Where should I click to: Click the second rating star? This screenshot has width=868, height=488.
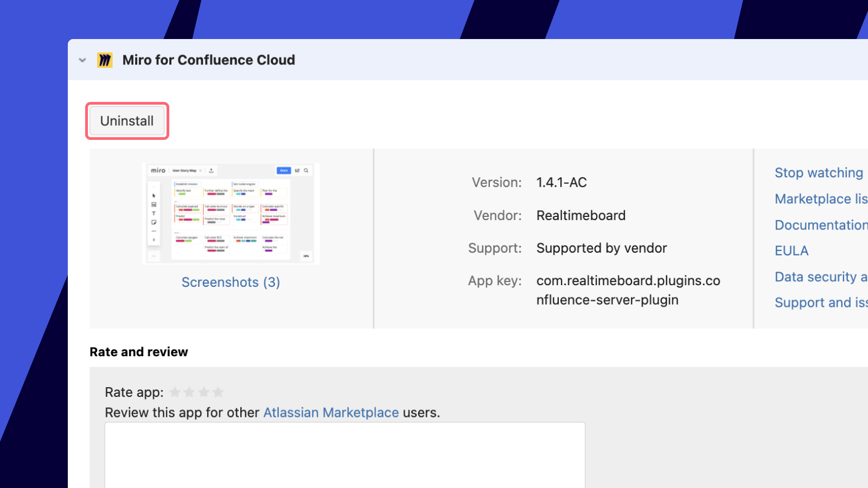pyautogui.click(x=189, y=391)
